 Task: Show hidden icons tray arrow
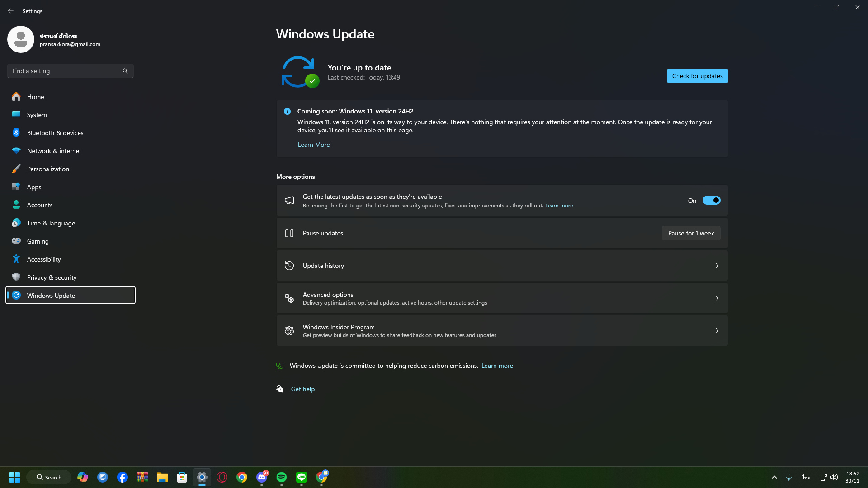(x=774, y=477)
